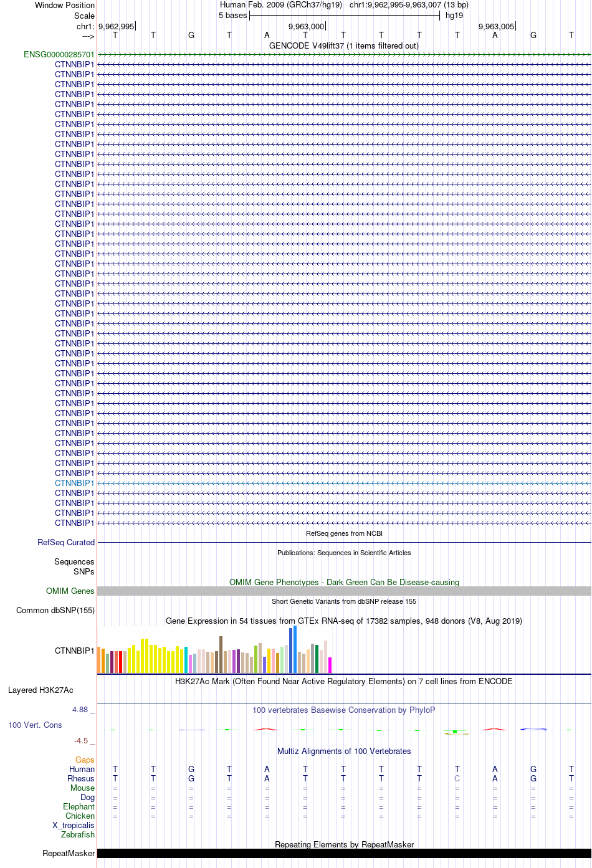The image size is (592, 868).
Task: Click the black RepeatMasker element bar
Action: pos(344,853)
